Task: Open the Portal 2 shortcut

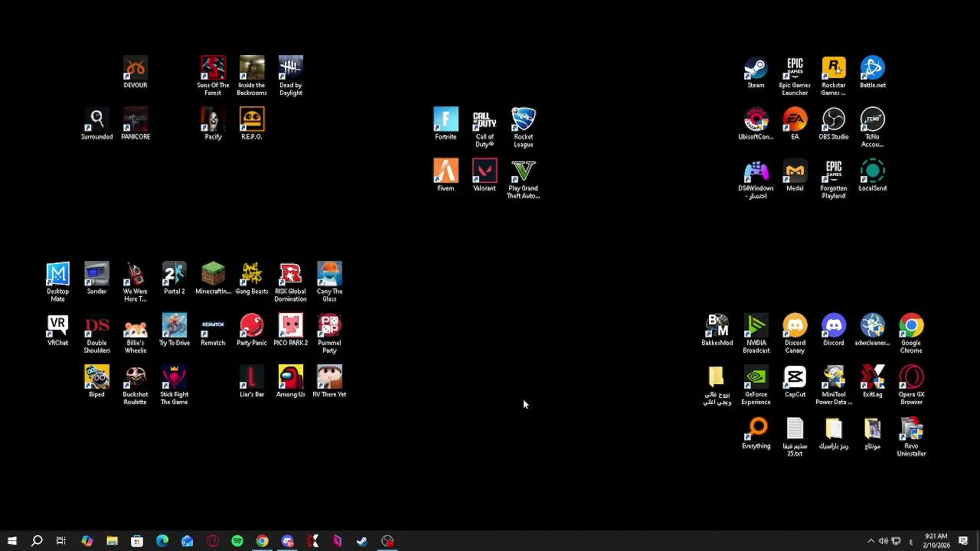Action: tap(175, 279)
